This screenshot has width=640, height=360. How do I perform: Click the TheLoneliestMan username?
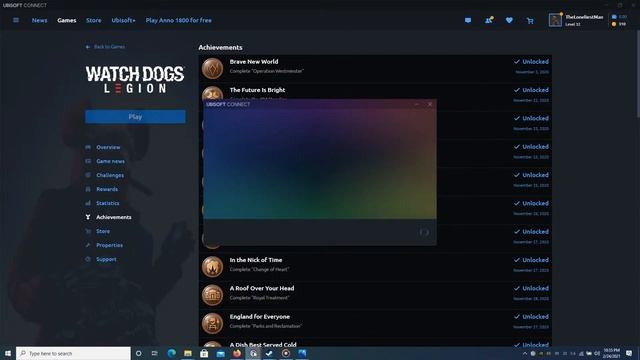pos(584,17)
